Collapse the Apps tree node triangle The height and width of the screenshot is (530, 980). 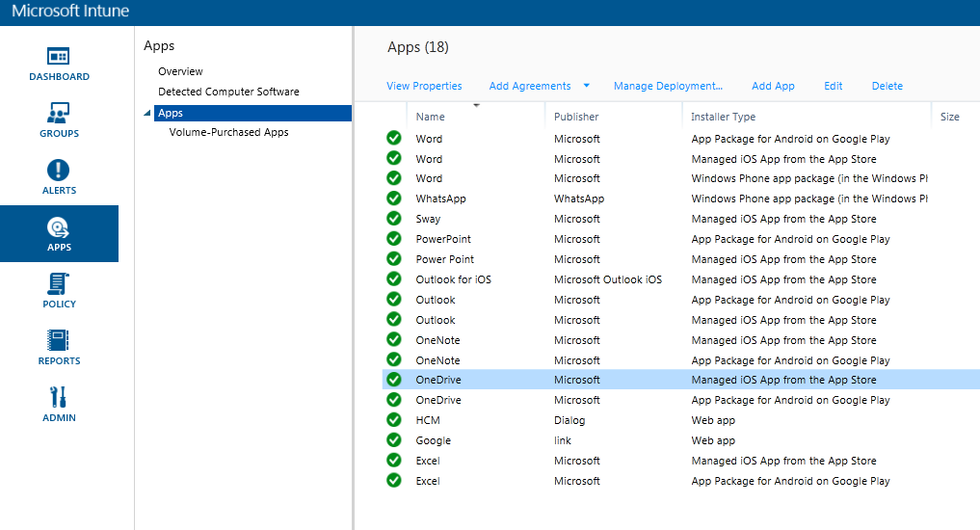coord(147,113)
